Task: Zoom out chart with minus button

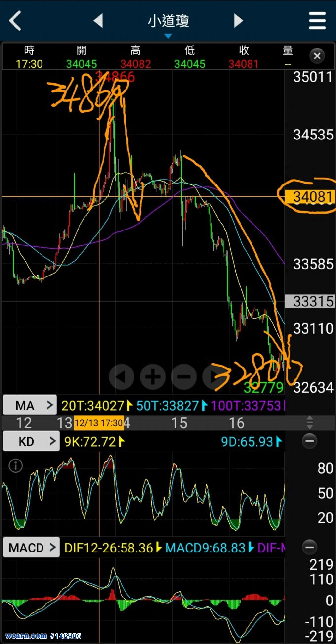Action: (x=184, y=377)
